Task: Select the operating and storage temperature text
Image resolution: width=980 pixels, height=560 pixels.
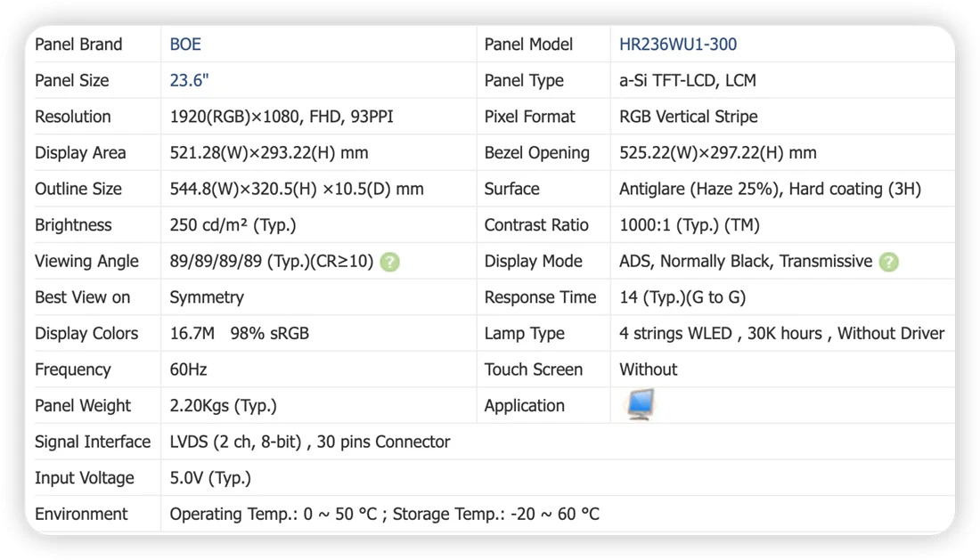Action: coord(384,515)
